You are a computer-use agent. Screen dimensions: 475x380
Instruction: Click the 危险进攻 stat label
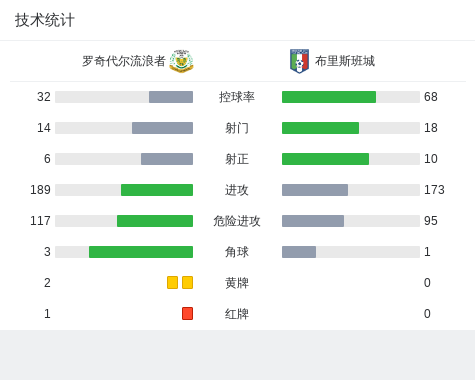[x=237, y=221]
